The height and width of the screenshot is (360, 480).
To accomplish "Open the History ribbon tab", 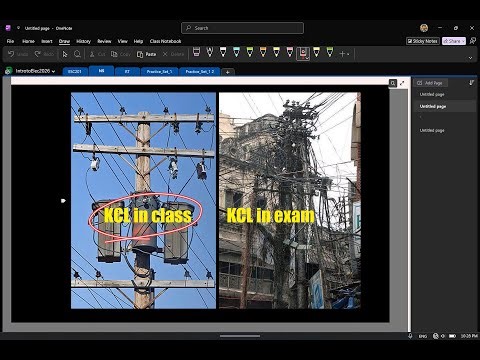I will pos(84,41).
